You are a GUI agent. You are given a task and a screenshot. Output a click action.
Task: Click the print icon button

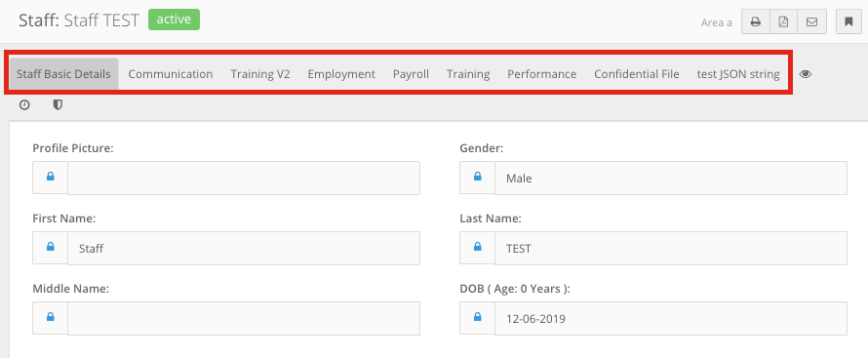(x=756, y=22)
